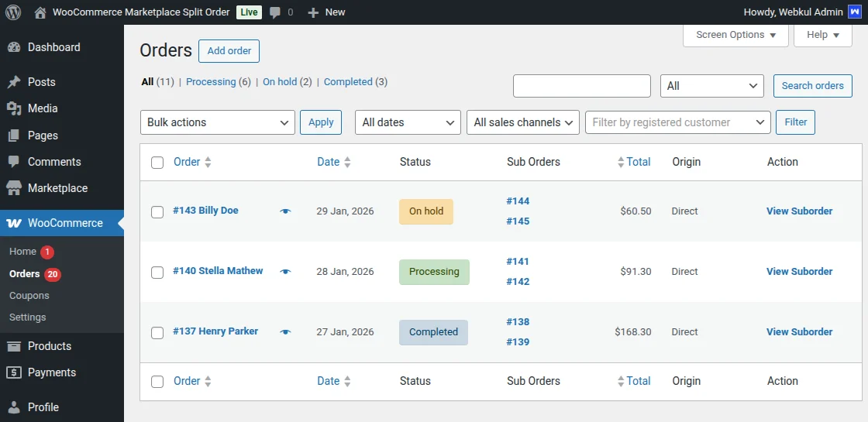The height and width of the screenshot is (422, 868).
Task: Open sub order #142
Action: (518, 282)
